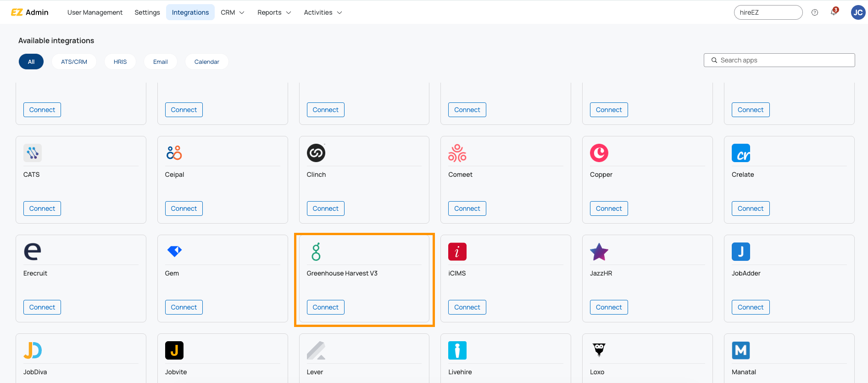The height and width of the screenshot is (383, 868).
Task: Click the search magnifier icon
Action: (x=714, y=60)
